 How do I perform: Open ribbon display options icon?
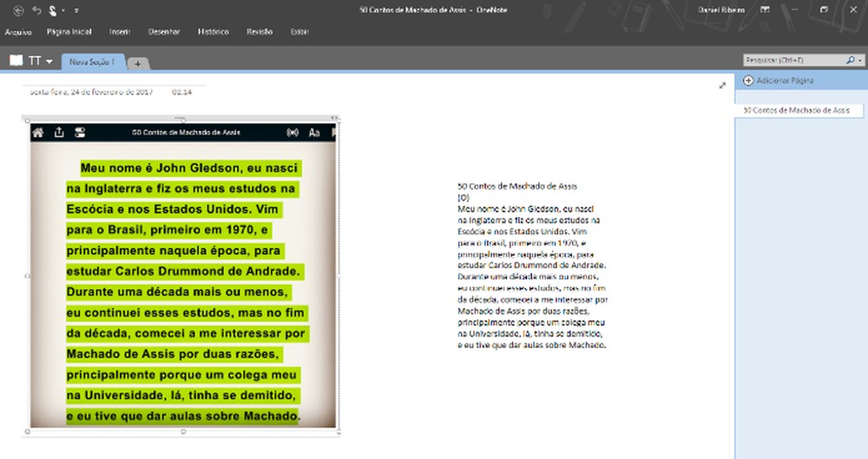[765, 10]
